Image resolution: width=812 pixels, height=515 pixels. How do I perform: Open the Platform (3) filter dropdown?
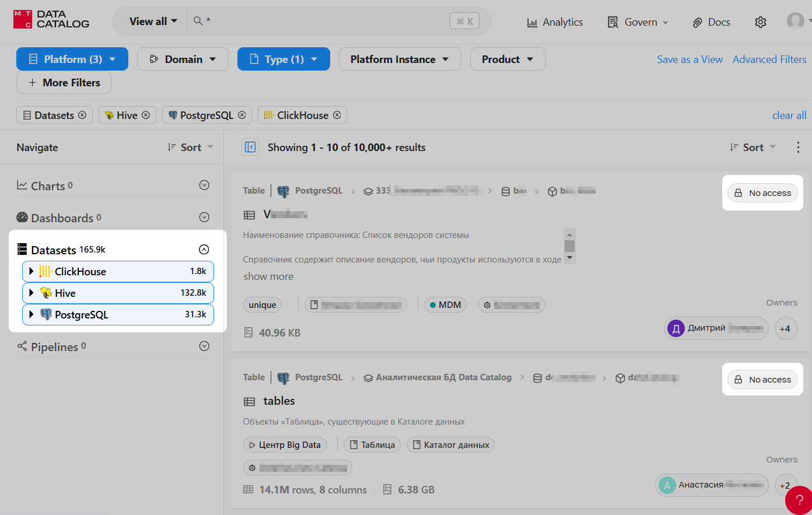pos(72,59)
